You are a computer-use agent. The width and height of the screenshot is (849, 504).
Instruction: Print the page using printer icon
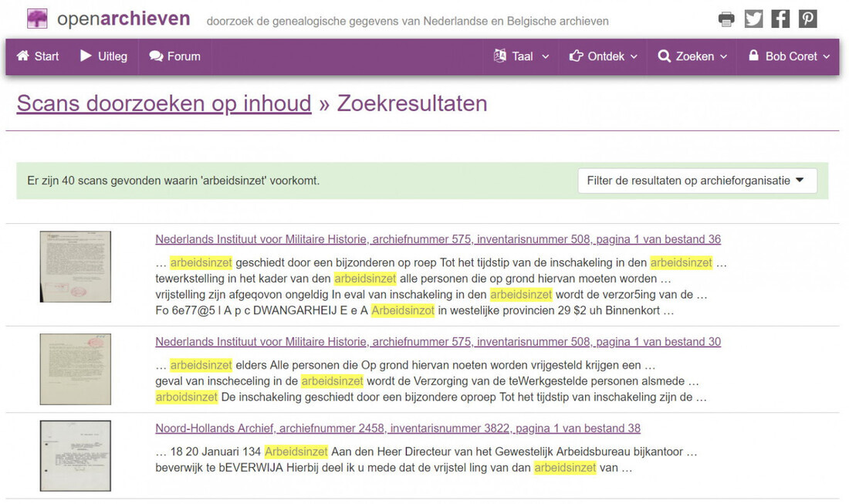coord(726,19)
